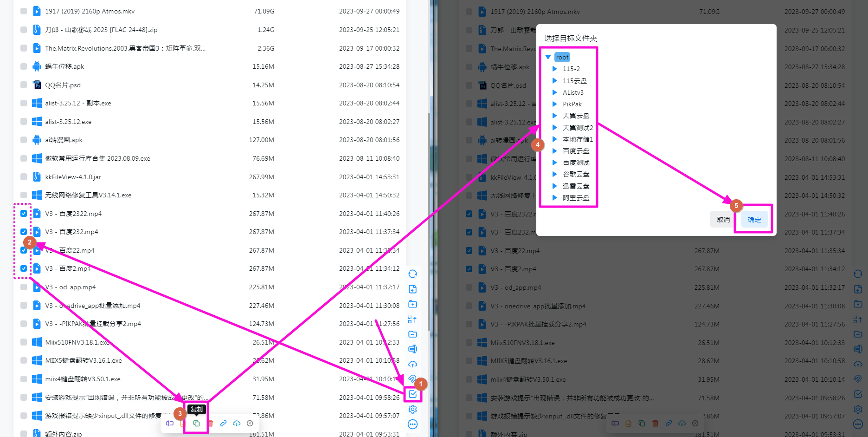Select the 本地存储1 folder

[x=578, y=139]
